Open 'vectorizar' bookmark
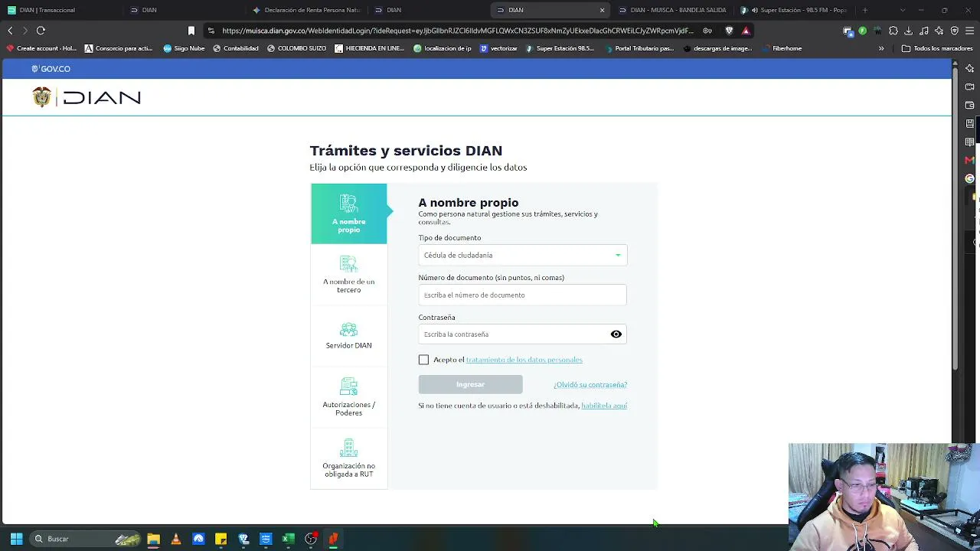The image size is (980, 551). [498, 48]
